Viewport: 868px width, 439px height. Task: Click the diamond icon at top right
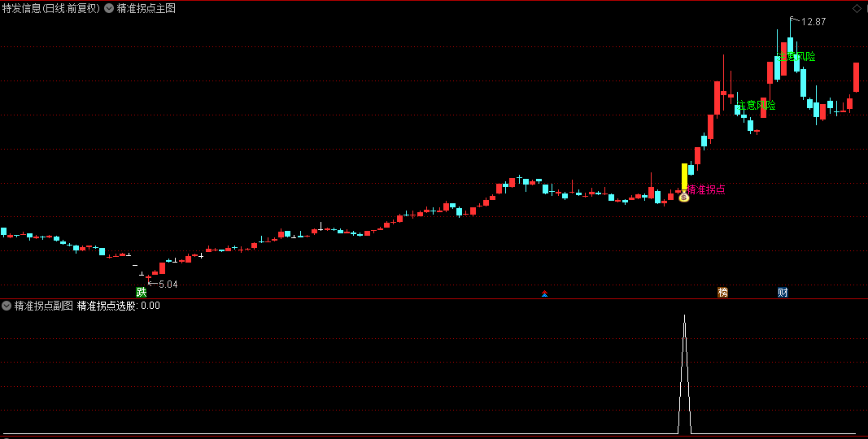[x=856, y=8]
